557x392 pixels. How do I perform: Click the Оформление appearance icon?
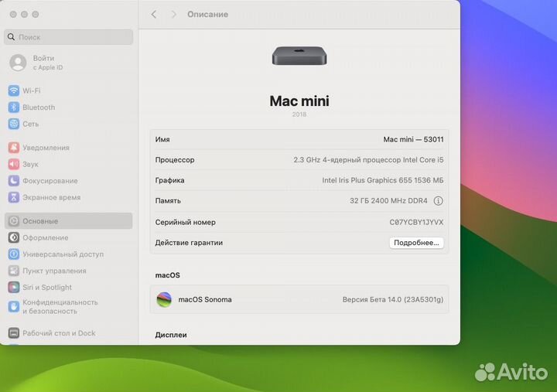[x=13, y=237]
